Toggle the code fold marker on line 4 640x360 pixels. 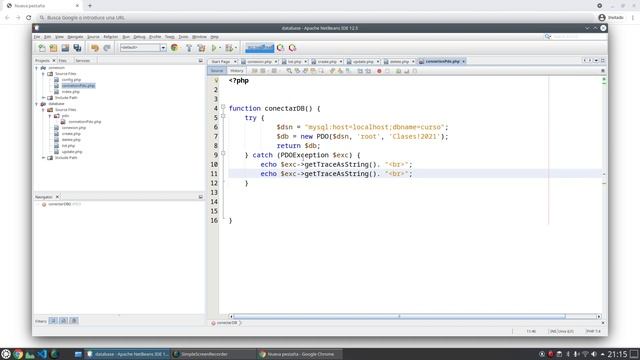click(x=223, y=107)
